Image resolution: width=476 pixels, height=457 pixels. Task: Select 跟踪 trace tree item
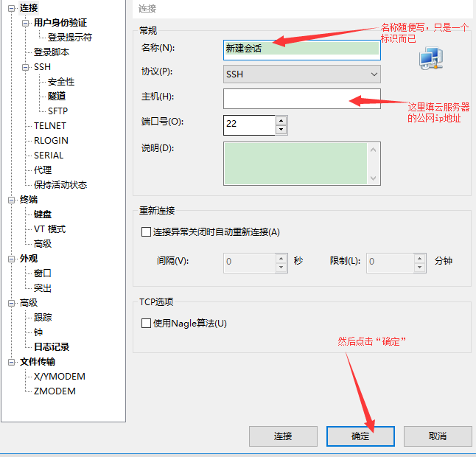coord(43,318)
